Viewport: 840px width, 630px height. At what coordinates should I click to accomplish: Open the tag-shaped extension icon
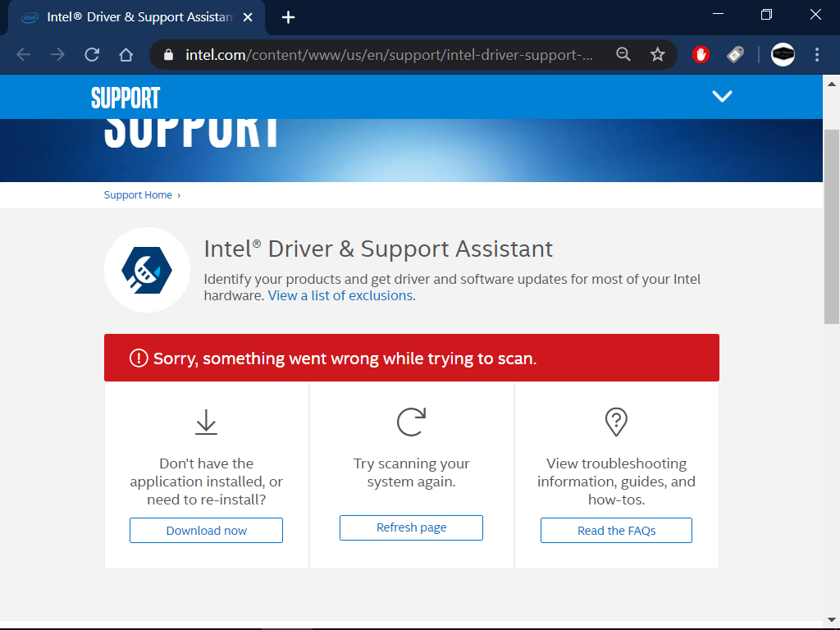click(x=736, y=54)
